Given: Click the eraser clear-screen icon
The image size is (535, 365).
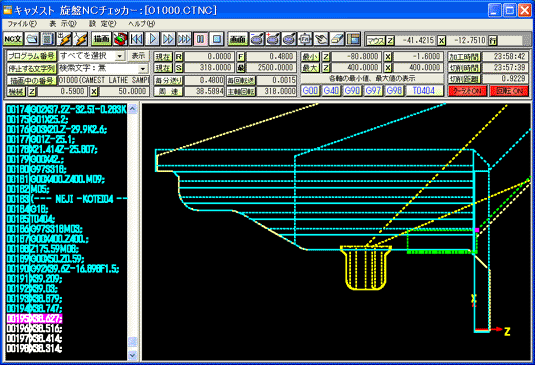Looking at the screenshot, I should (x=337, y=39).
